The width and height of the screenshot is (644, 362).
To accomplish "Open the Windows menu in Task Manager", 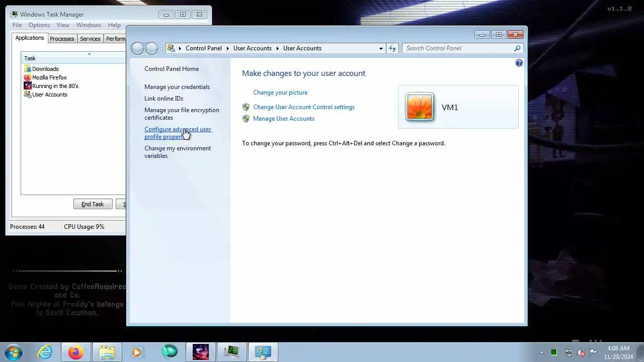I will coord(89,25).
